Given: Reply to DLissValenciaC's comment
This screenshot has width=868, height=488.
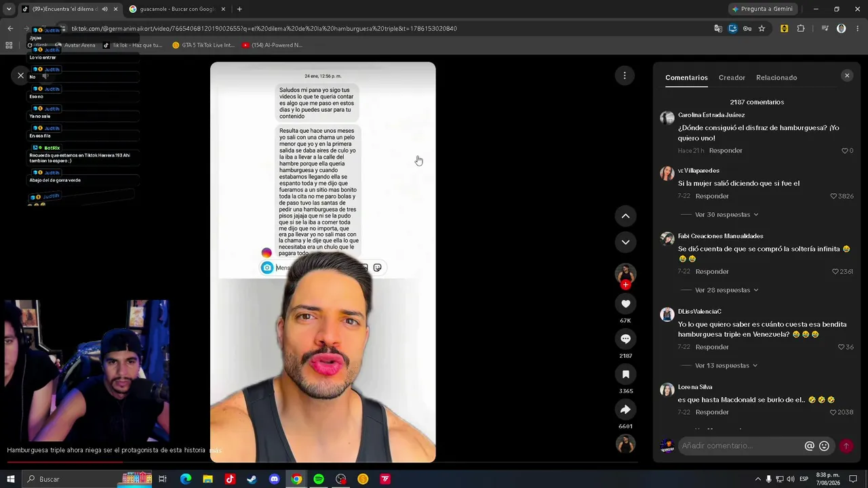Looking at the screenshot, I should click(712, 347).
